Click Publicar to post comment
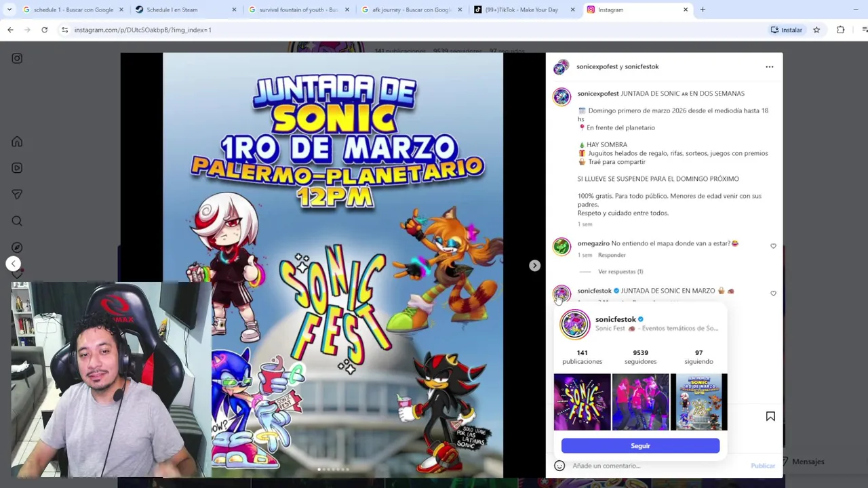The height and width of the screenshot is (488, 868). point(763,466)
